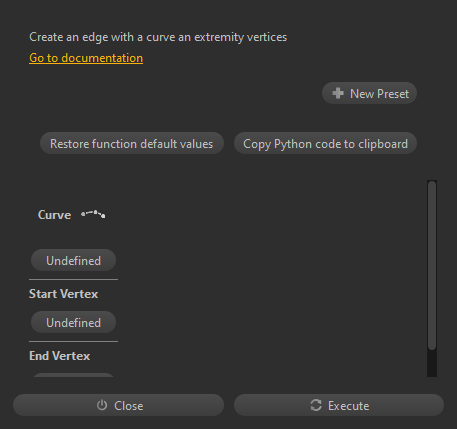Click the separator line above End Vertex
The height and width of the screenshot is (429, 457).
pyautogui.click(x=73, y=341)
